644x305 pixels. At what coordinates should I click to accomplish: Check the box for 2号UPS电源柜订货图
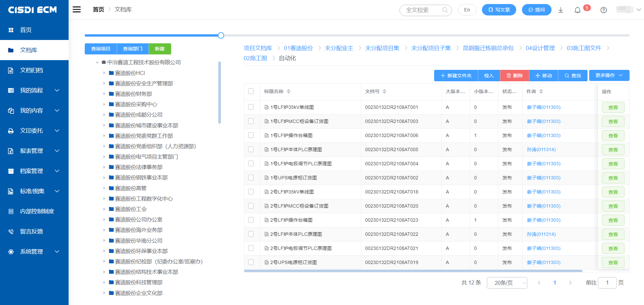click(x=251, y=262)
